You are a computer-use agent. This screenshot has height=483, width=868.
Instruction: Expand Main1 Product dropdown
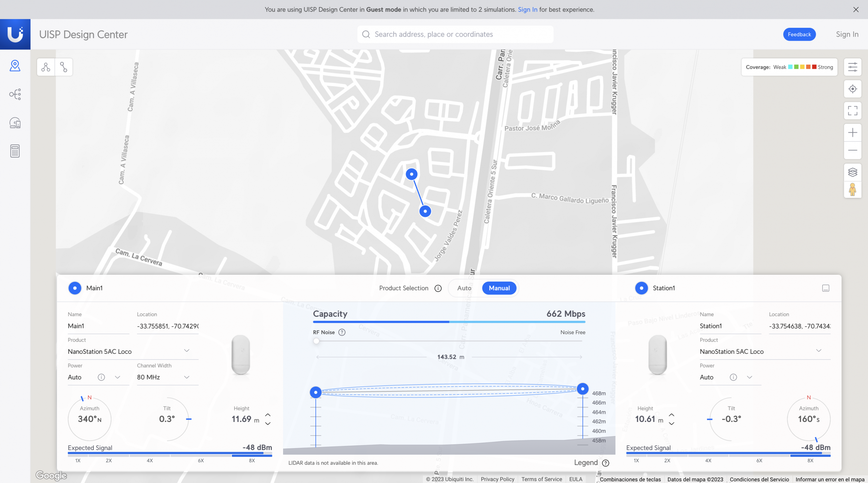click(x=186, y=351)
